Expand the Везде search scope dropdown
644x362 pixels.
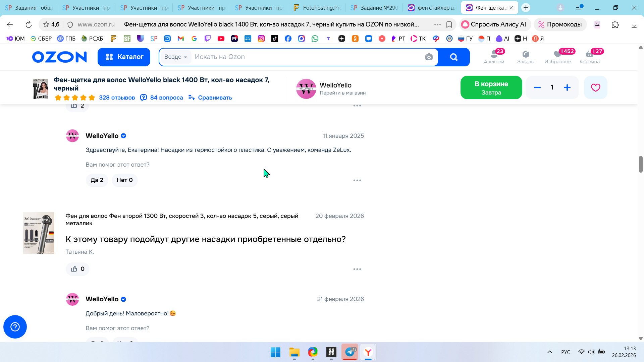pyautogui.click(x=175, y=57)
